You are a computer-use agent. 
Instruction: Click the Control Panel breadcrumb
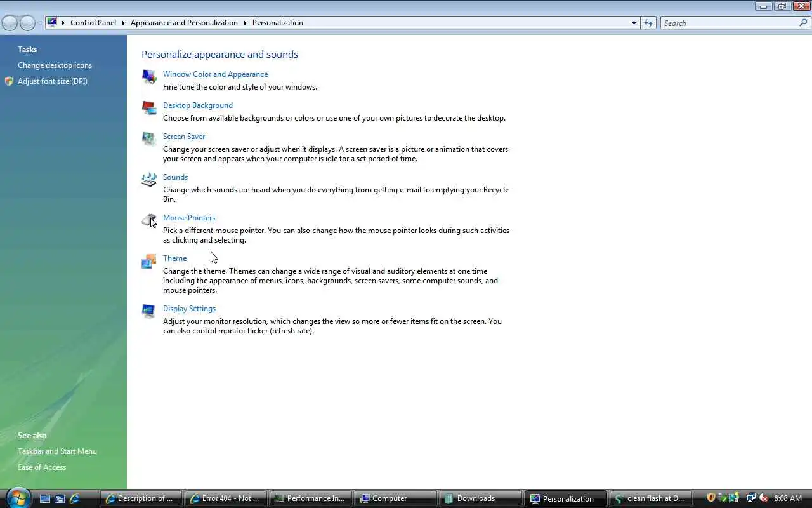click(93, 23)
